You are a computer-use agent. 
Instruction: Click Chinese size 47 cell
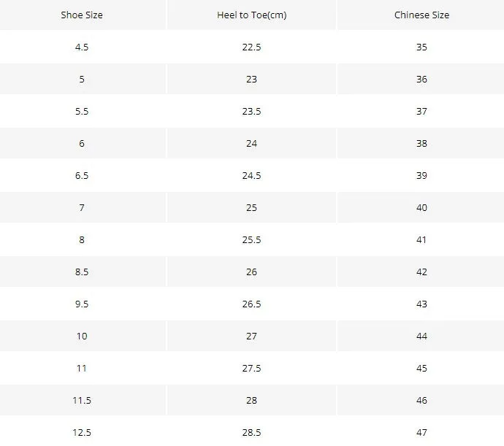[x=421, y=433]
